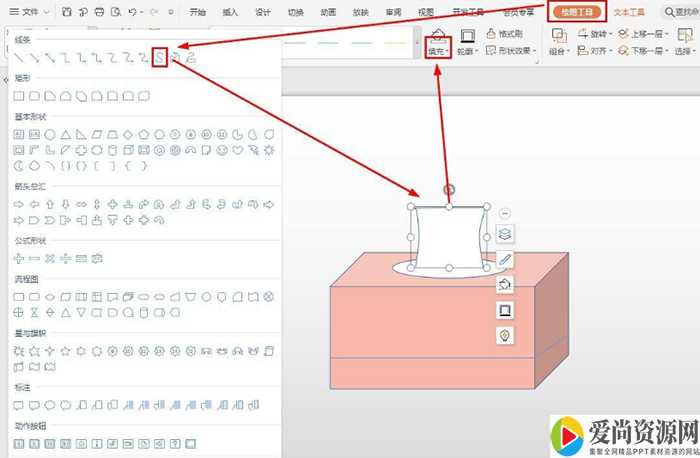Open the 填充 fill dropdown
The height and width of the screenshot is (458, 700).
(x=436, y=50)
